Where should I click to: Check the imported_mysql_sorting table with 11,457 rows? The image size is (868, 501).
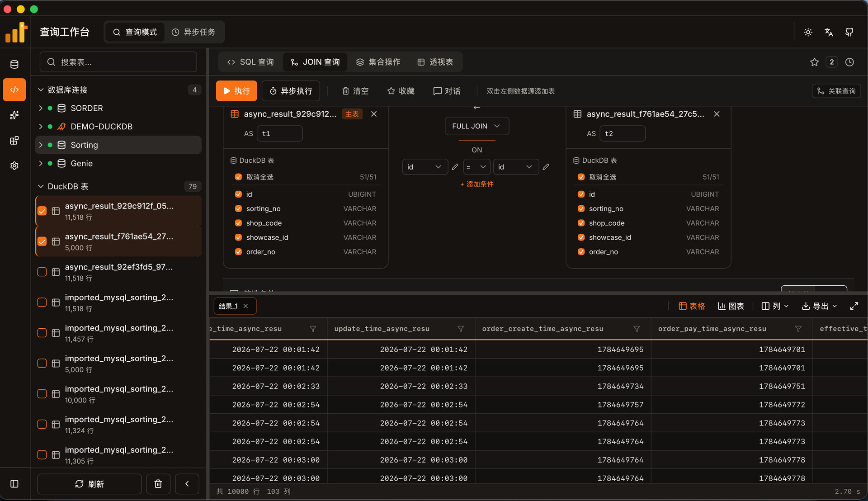pos(42,333)
